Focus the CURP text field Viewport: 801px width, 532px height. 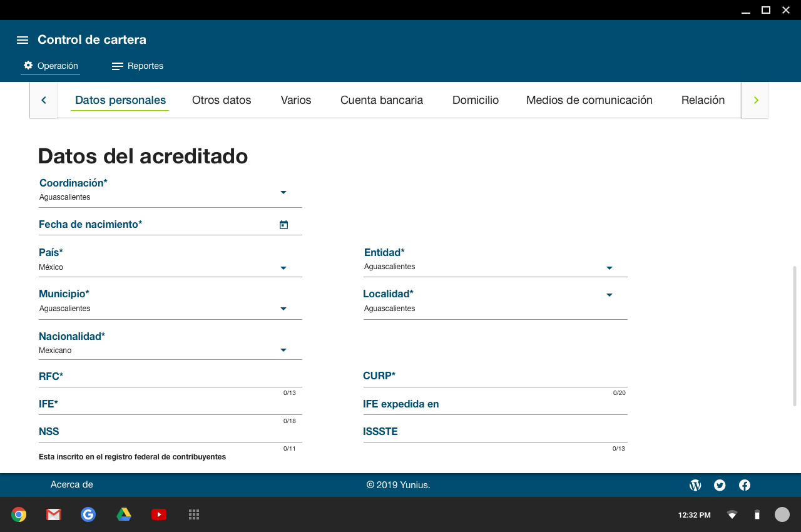point(494,380)
